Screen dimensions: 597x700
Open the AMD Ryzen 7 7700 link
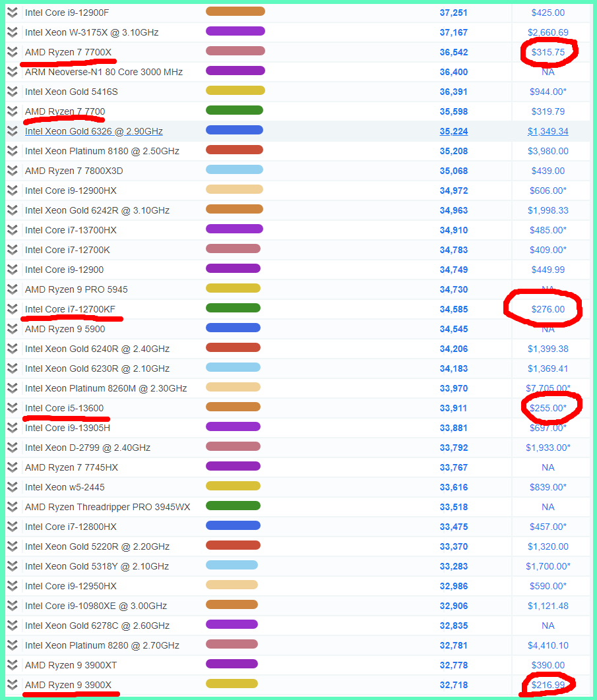[x=65, y=111]
